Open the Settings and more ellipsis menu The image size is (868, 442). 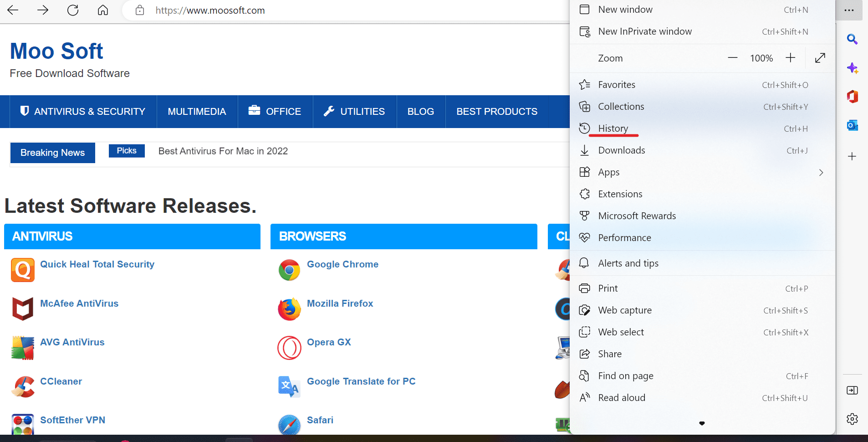coord(849,10)
